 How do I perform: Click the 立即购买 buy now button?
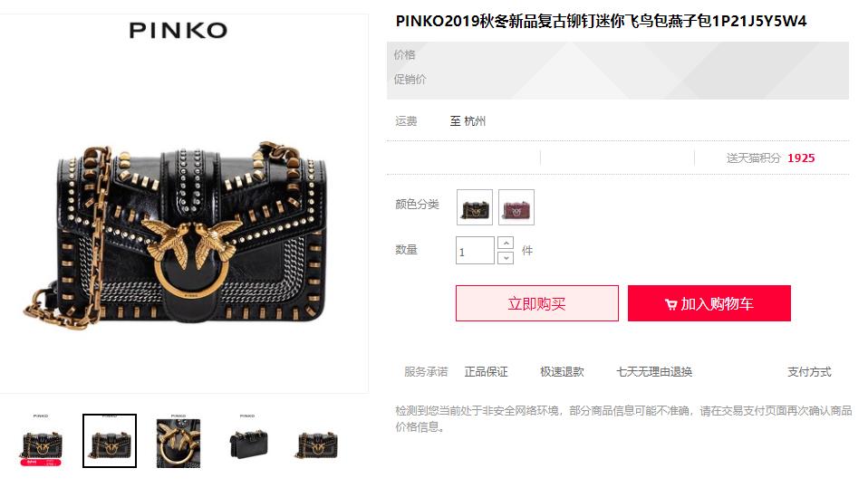point(537,303)
